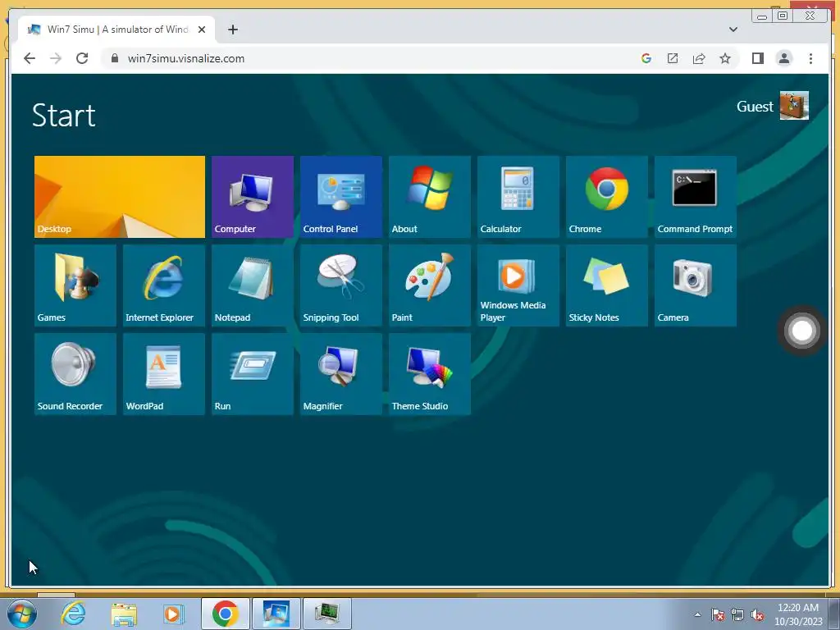This screenshot has height=630, width=840.
Task: Open the Paint tile
Action: point(430,285)
